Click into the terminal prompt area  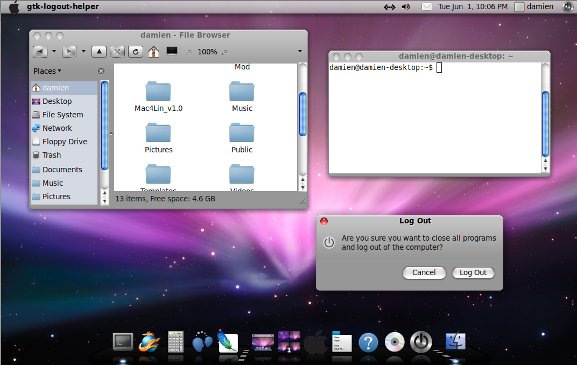[x=435, y=118]
